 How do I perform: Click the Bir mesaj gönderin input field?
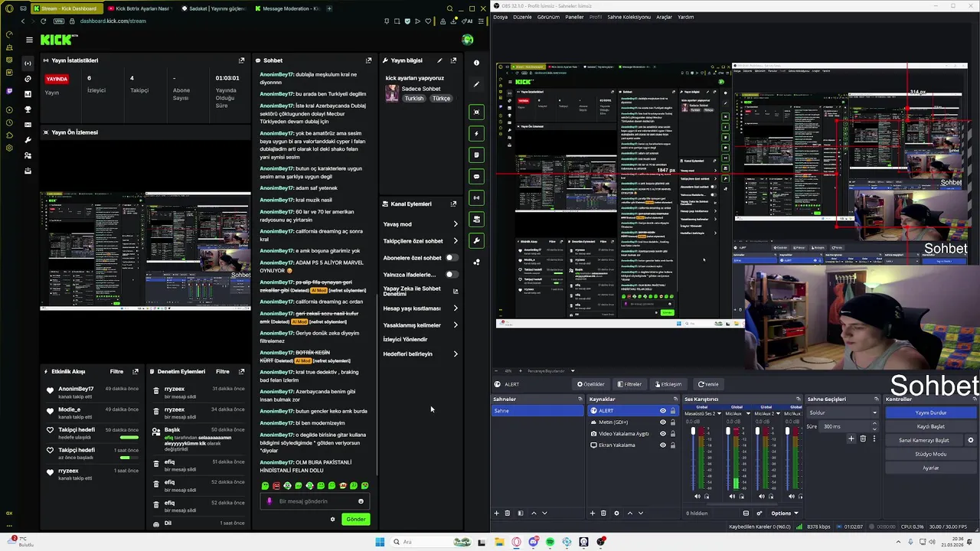tap(315, 501)
